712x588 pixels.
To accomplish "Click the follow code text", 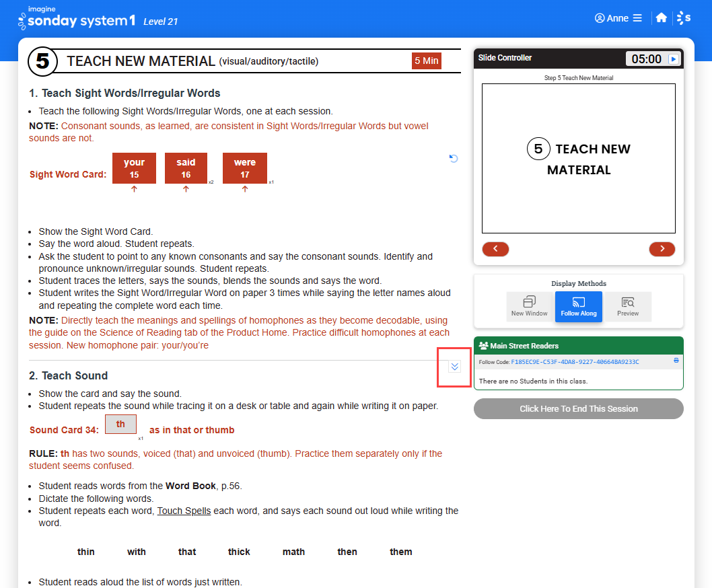I will pos(575,362).
